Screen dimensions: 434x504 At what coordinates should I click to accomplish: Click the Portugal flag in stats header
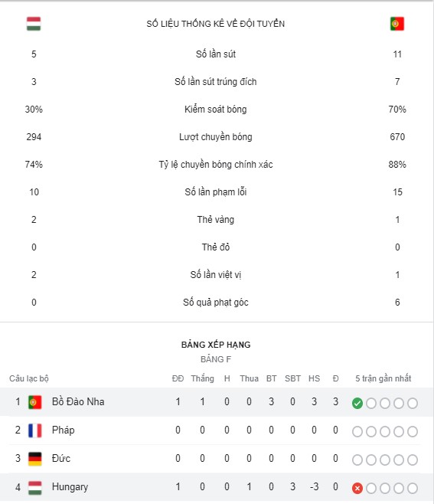397,24
